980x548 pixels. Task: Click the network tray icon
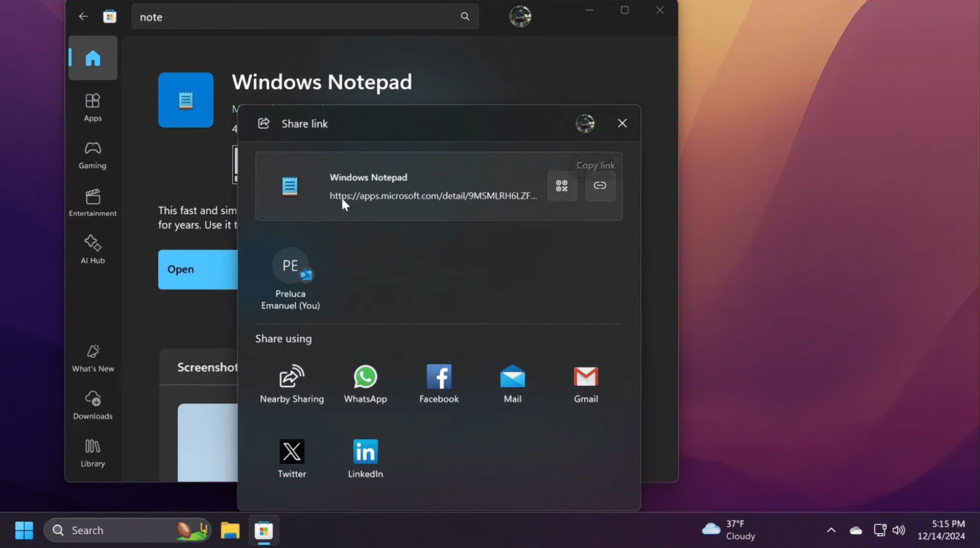tap(879, 530)
